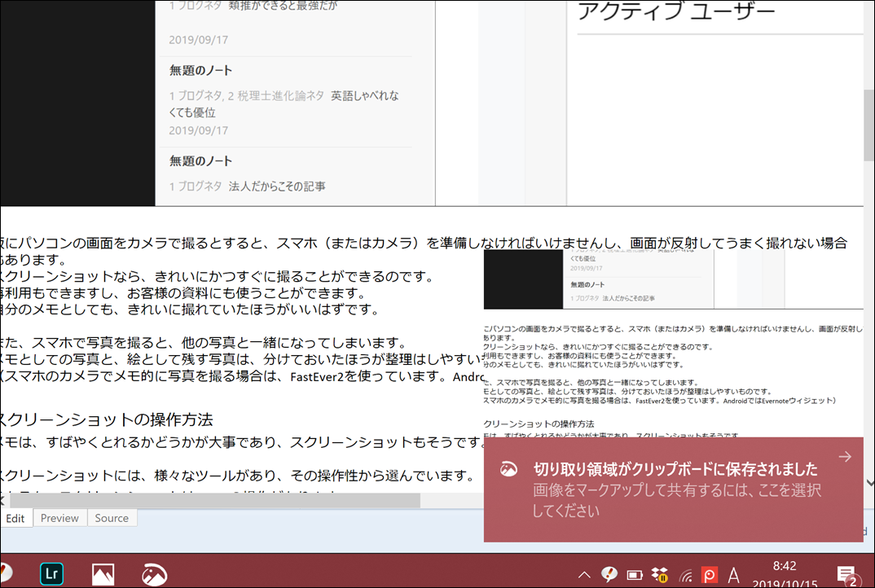This screenshot has height=588, width=875.
Task: Click the Snip & Sketch icon in notification
Action: click(x=508, y=469)
